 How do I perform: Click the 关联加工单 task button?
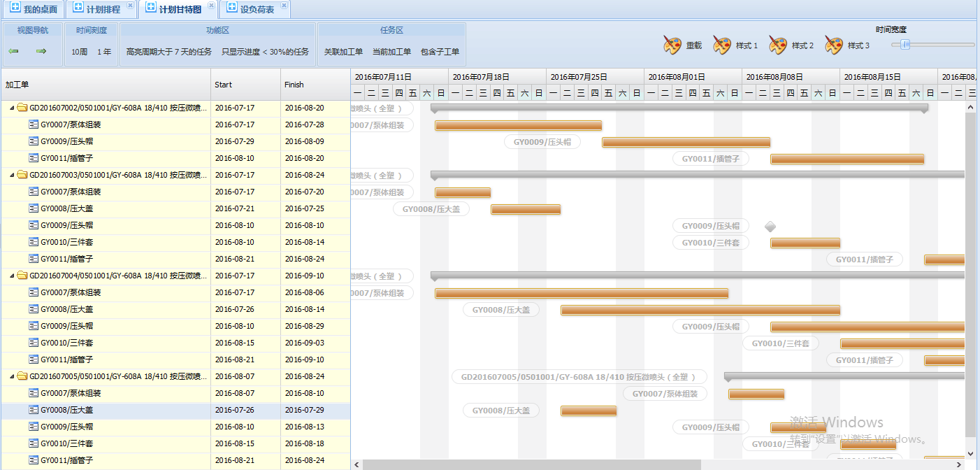pyautogui.click(x=343, y=52)
